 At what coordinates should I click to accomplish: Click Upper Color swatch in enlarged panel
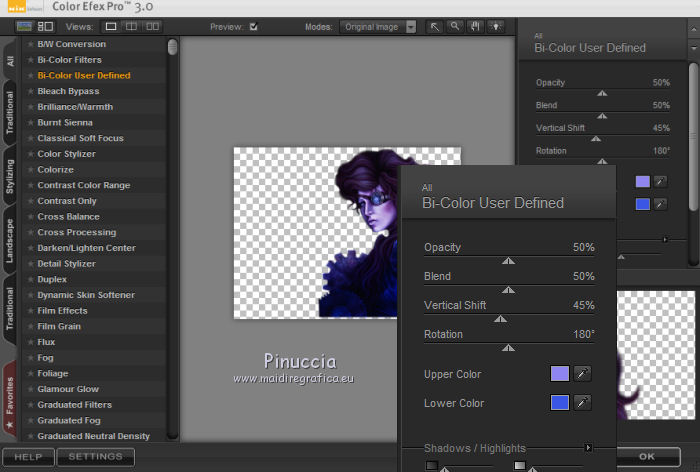click(560, 373)
